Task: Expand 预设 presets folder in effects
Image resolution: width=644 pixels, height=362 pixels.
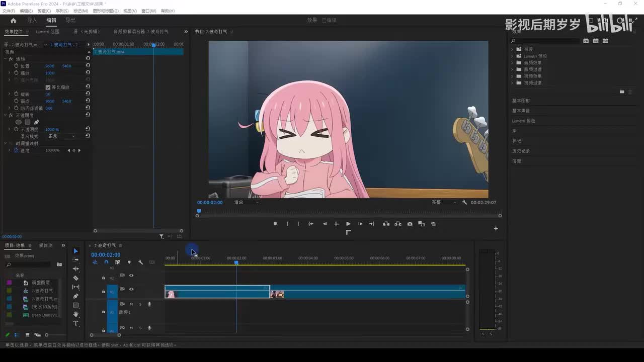Action: coord(512,49)
